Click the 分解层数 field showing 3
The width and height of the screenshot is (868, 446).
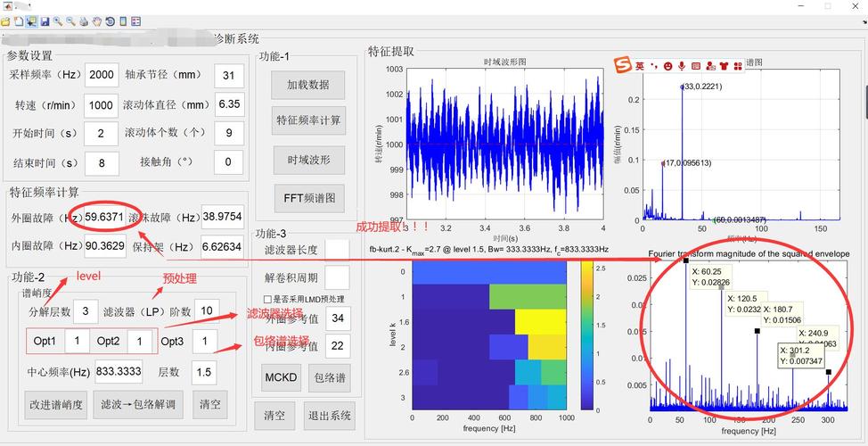pos(86,311)
